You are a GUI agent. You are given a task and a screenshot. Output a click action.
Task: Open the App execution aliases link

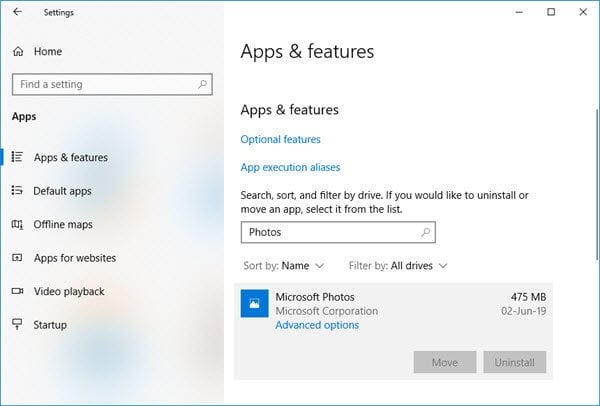pos(290,167)
